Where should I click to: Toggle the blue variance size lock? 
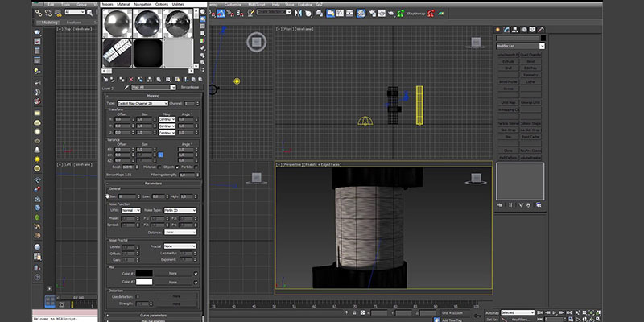(x=160, y=155)
